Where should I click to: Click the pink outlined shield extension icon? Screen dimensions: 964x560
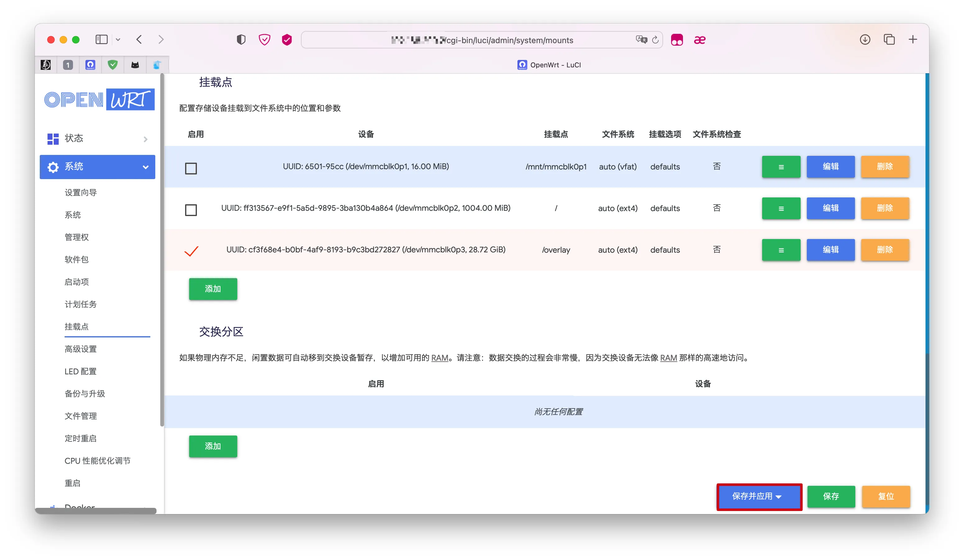click(x=264, y=39)
